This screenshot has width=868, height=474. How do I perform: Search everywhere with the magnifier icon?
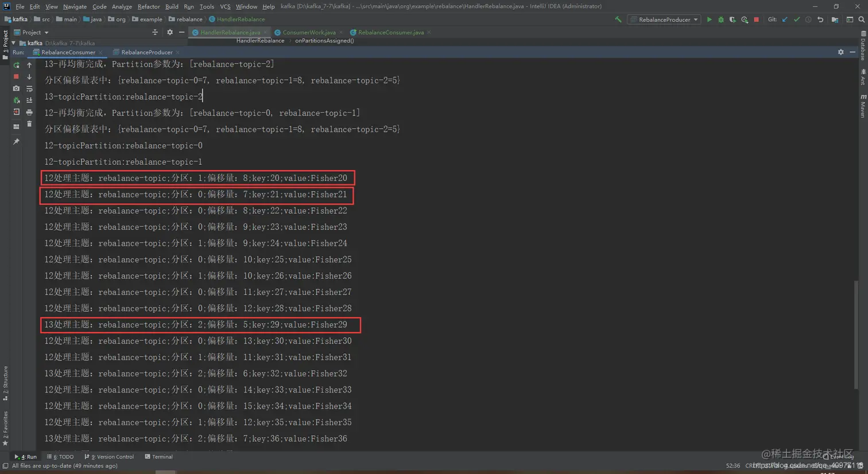(862, 20)
